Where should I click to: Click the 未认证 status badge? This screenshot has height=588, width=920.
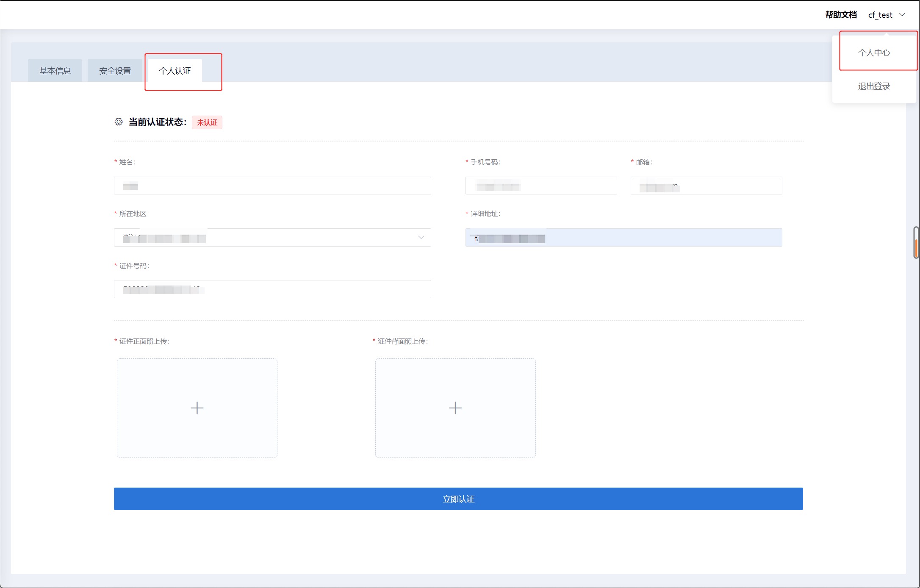(207, 122)
